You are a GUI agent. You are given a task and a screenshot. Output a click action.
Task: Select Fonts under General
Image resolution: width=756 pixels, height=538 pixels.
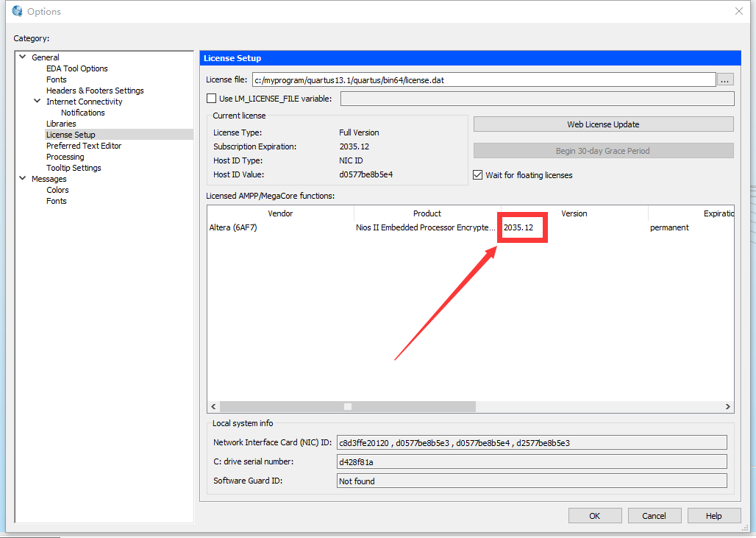click(x=57, y=79)
